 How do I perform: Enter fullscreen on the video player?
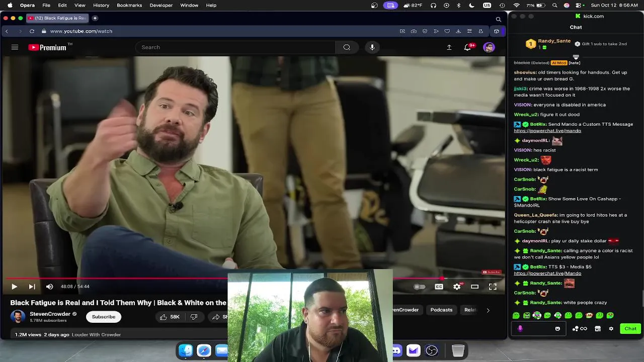click(x=493, y=287)
